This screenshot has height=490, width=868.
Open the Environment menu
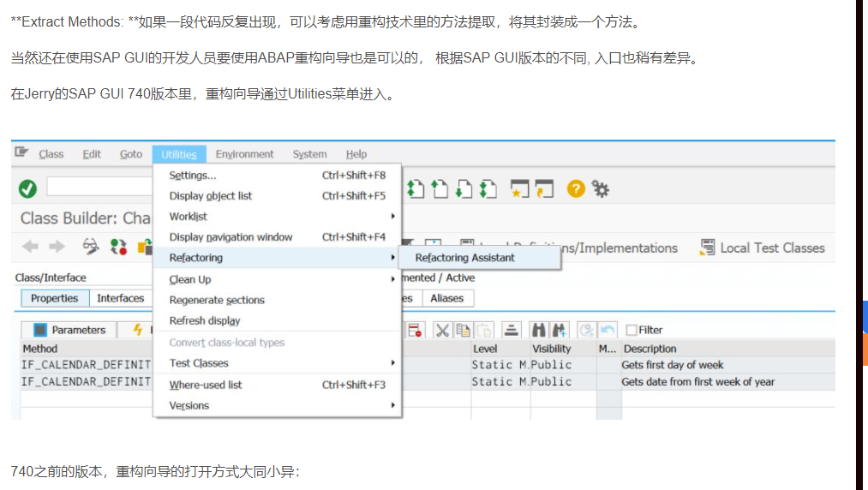(x=244, y=154)
